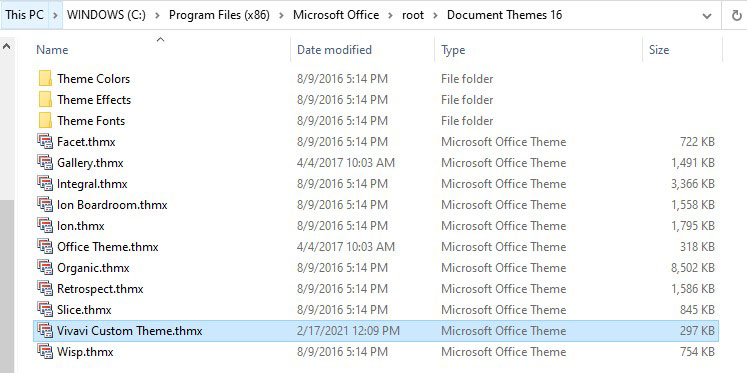The width and height of the screenshot is (747, 373).
Task: Click the 1,491 KB size value
Action: point(693,162)
